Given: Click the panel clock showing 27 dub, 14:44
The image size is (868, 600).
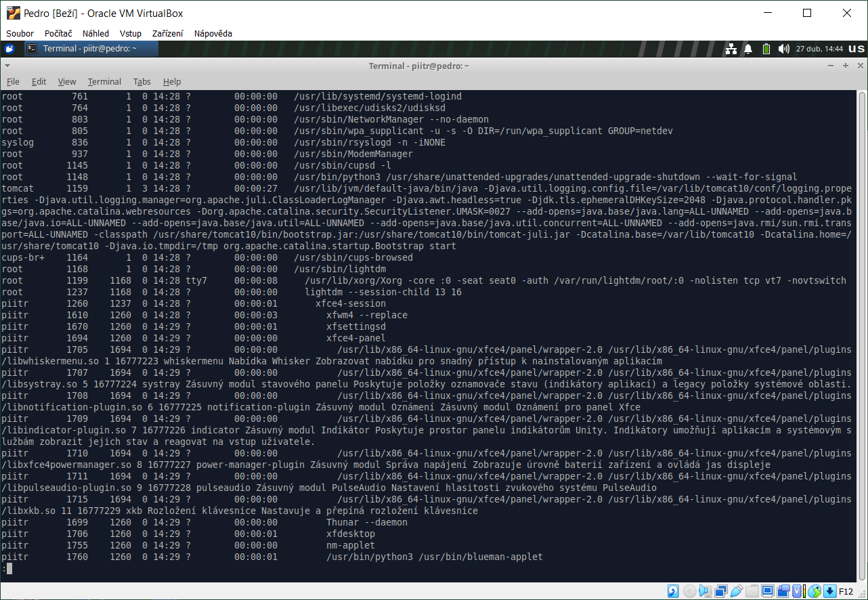Looking at the screenshot, I should click(819, 49).
